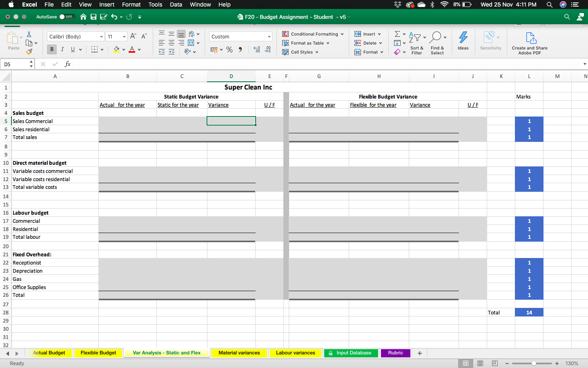The height and width of the screenshot is (368, 588).
Task: Switch to the Material variances sheet
Action: point(239,353)
